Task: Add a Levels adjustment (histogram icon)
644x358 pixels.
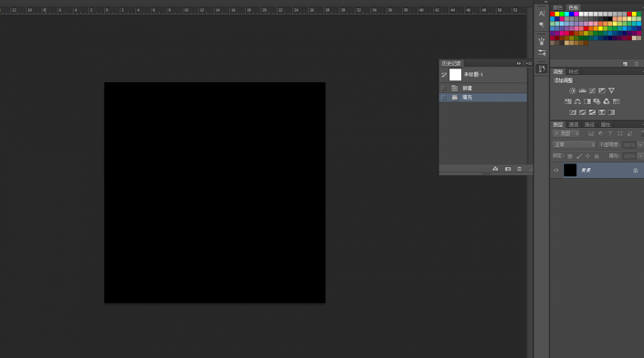Action: coord(582,90)
